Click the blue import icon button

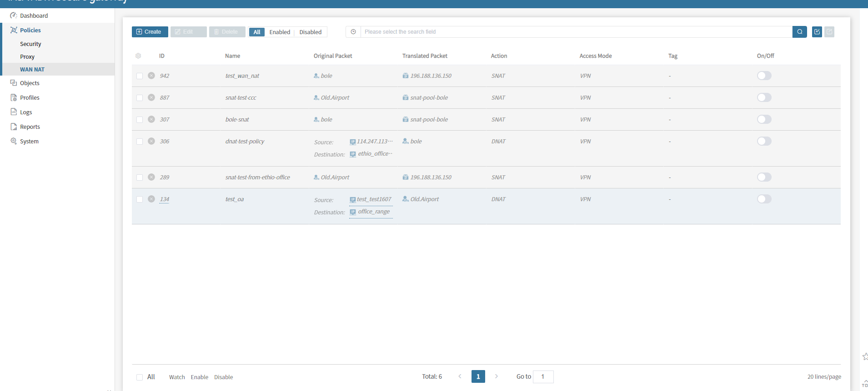coord(817,32)
